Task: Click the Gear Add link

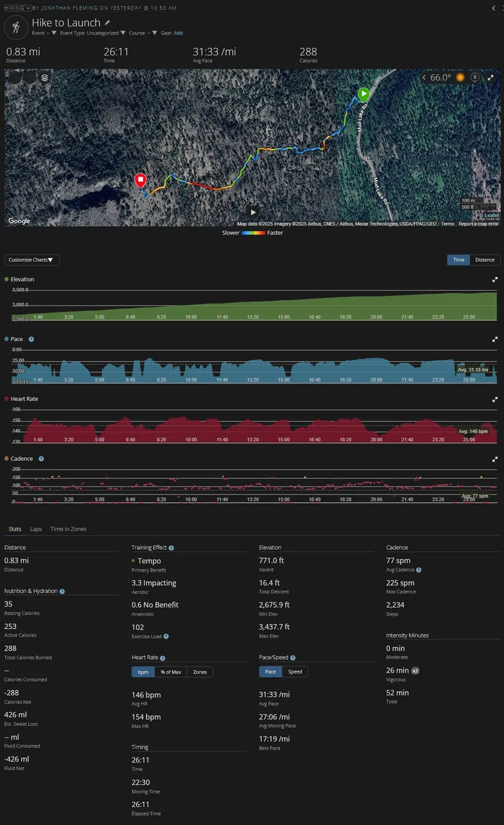Action: click(179, 33)
